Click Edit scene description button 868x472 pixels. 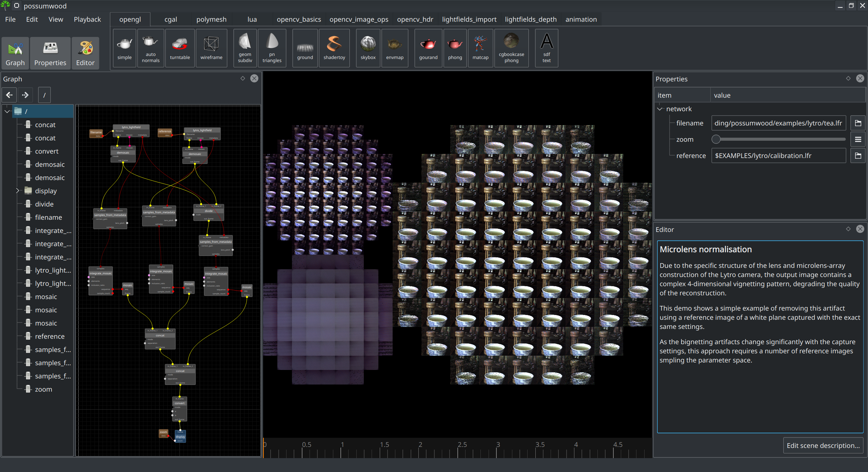pos(823,446)
